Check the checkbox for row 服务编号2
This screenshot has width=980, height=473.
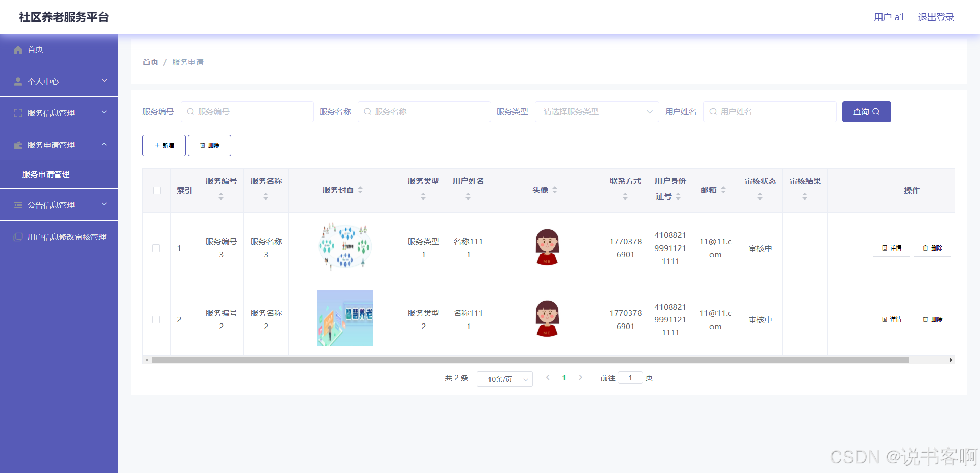pyautogui.click(x=156, y=319)
